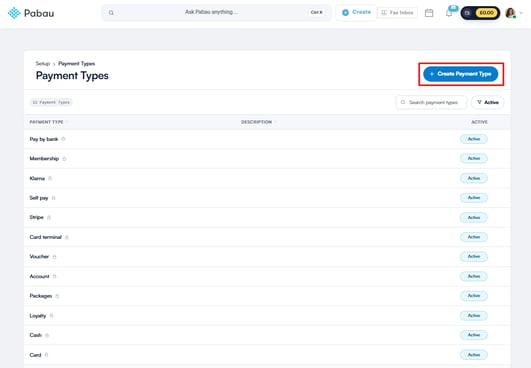Image resolution: width=531 pixels, height=368 pixels.
Task: Select the Membership row name
Action: coord(44,158)
